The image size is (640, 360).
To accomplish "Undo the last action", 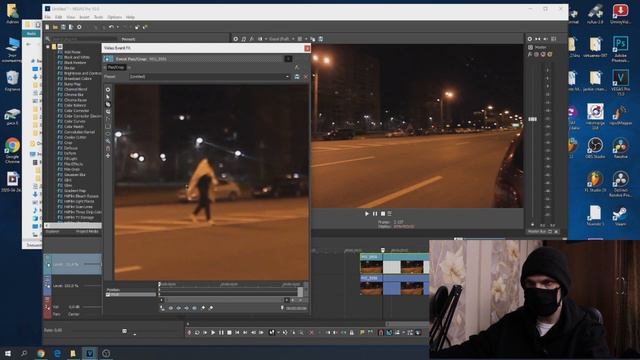I will pos(111,27).
